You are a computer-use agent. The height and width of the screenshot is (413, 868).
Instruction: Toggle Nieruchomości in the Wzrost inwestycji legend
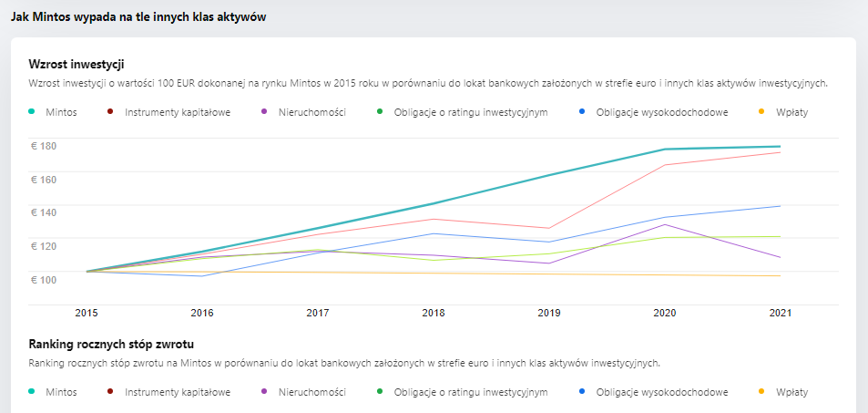tap(303, 112)
